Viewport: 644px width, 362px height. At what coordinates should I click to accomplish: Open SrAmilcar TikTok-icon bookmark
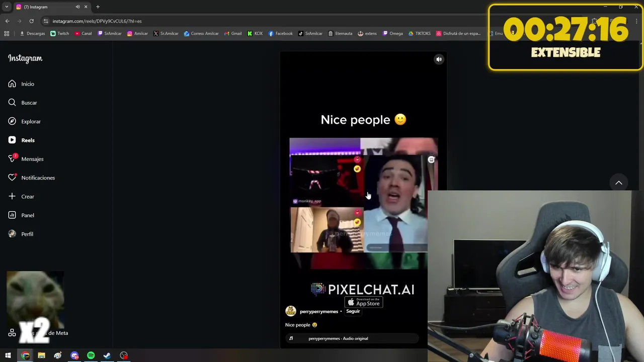tap(310, 34)
